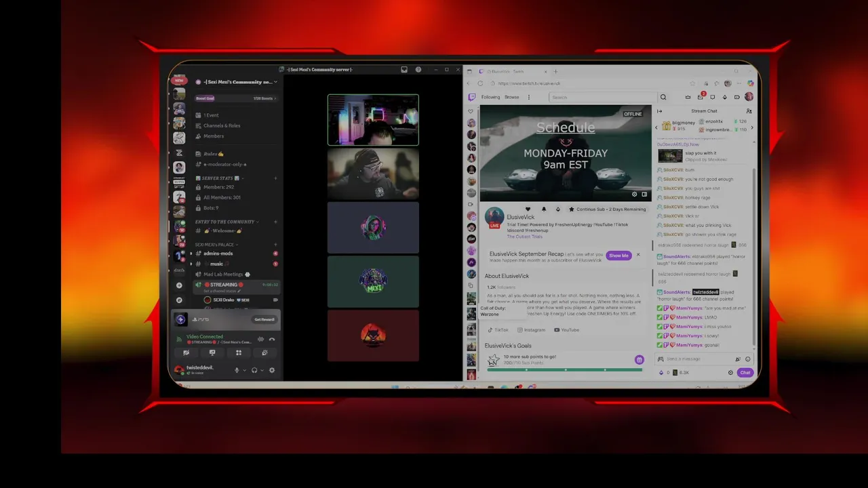Deafen headphones in Discord user panel
The height and width of the screenshot is (488, 868).
(254, 370)
